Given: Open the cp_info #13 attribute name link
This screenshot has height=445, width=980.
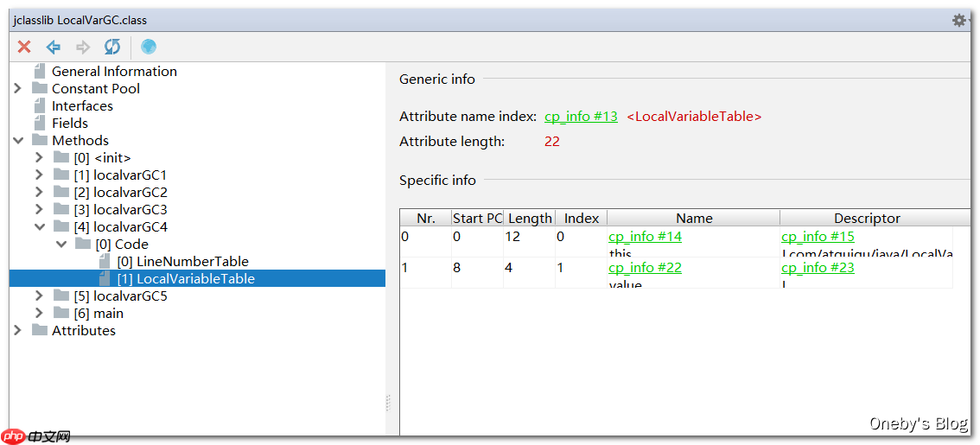Looking at the screenshot, I should pyautogui.click(x=581, y=117).
